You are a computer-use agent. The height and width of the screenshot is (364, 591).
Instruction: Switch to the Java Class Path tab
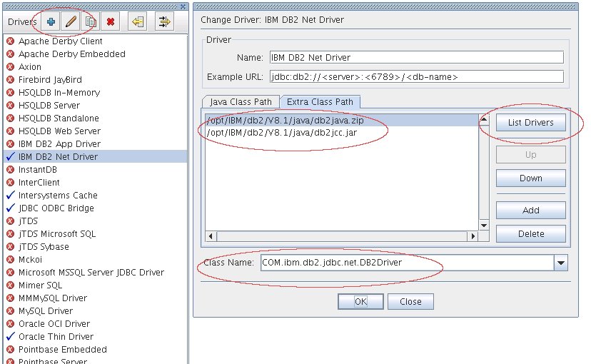[x=241, y=102]
